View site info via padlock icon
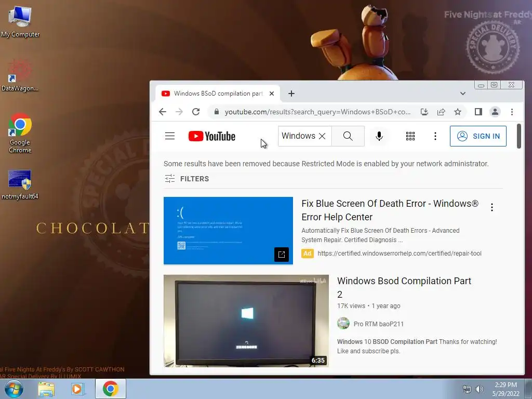Screen dimensions: 532x399 (x=217, y=112)
